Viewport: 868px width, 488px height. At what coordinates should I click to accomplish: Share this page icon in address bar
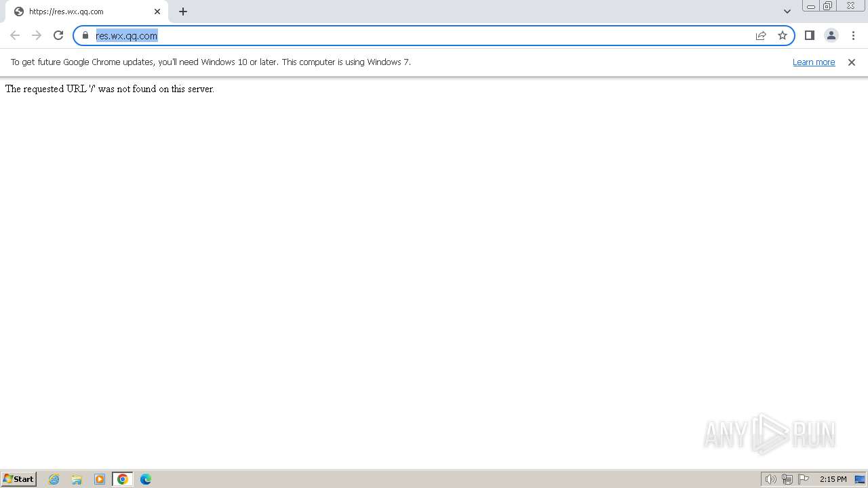point(761,35)
